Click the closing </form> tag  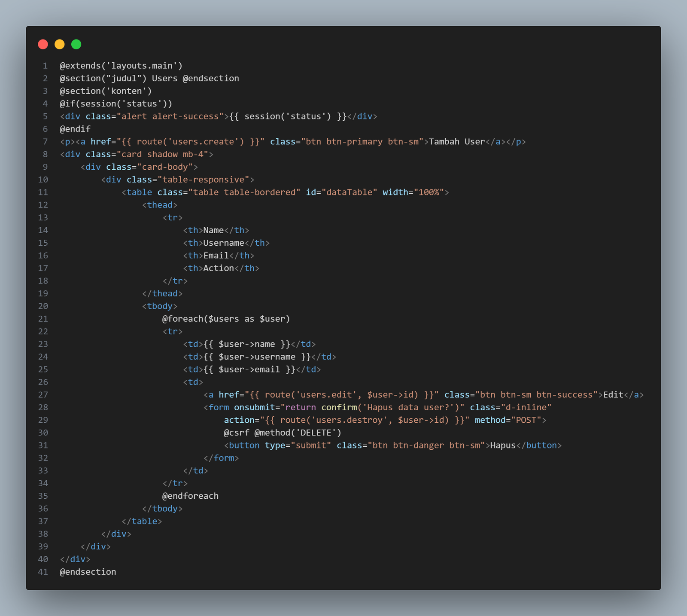221,458
